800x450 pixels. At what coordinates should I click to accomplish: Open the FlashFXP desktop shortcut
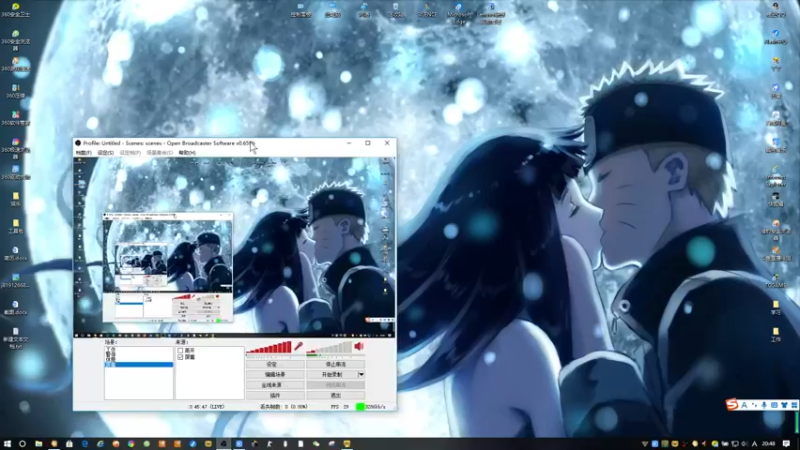coord(776,37)
